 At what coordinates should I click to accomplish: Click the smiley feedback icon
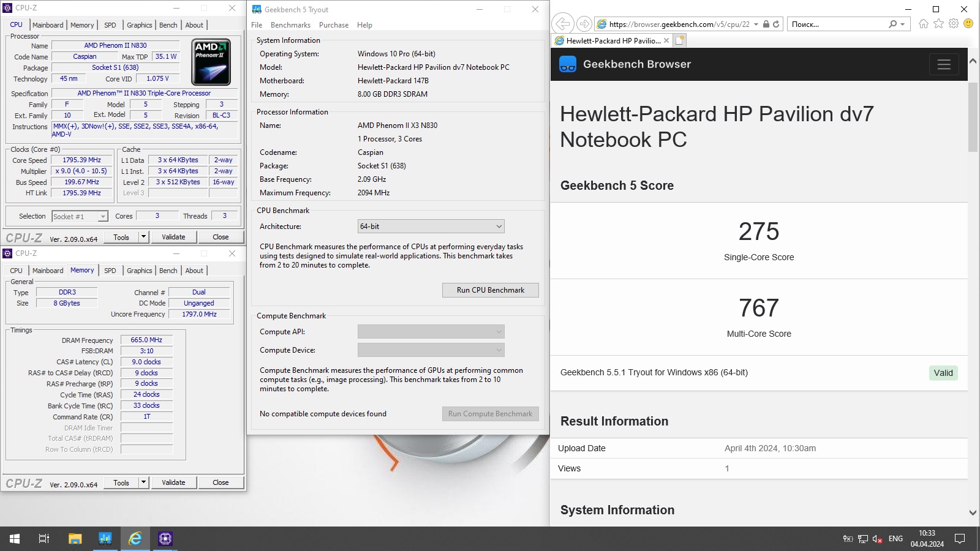click(968, 24)
